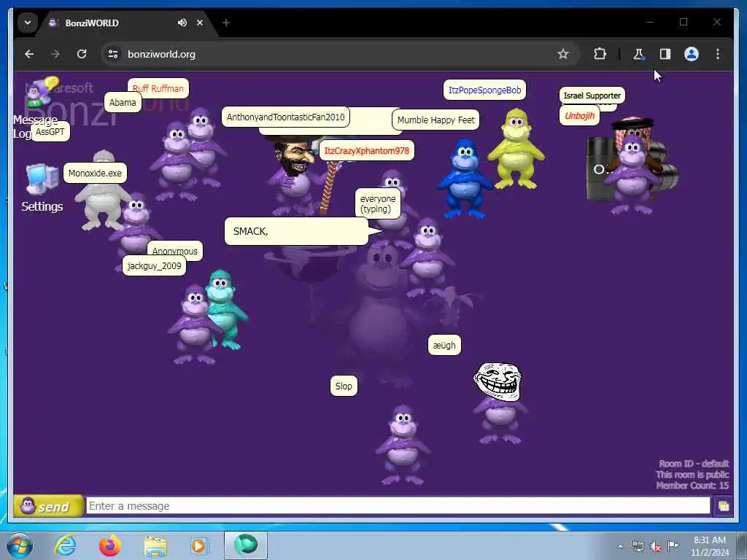This screenshot has height=560, width=747.
Task: Open the Chrome three-dot menu
Action: coord(718,54)
